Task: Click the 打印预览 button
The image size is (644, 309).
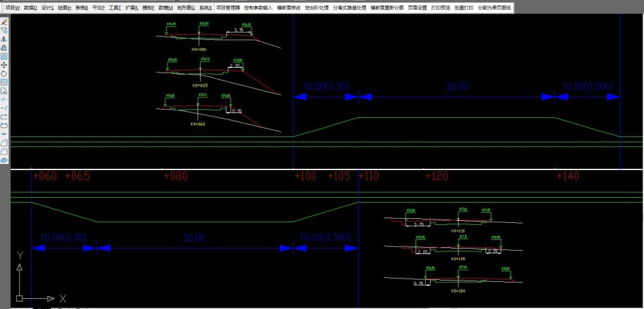Action: point(441,7)
